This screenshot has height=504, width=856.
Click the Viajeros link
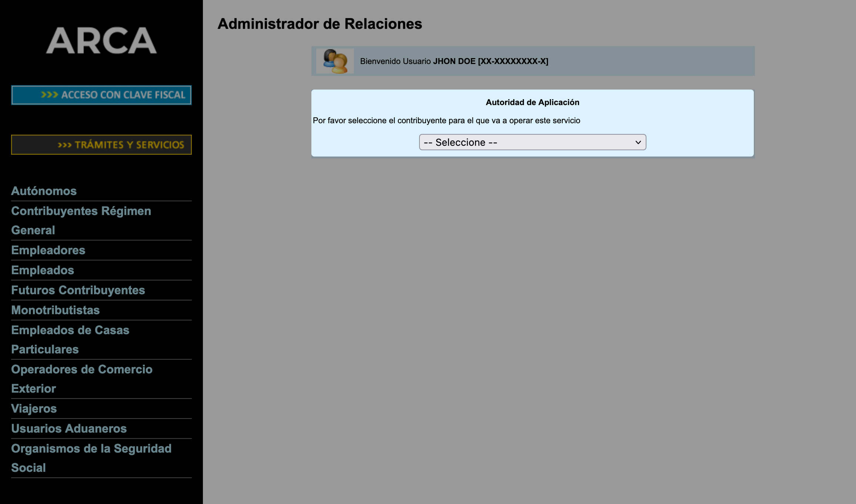click(34, 409)
